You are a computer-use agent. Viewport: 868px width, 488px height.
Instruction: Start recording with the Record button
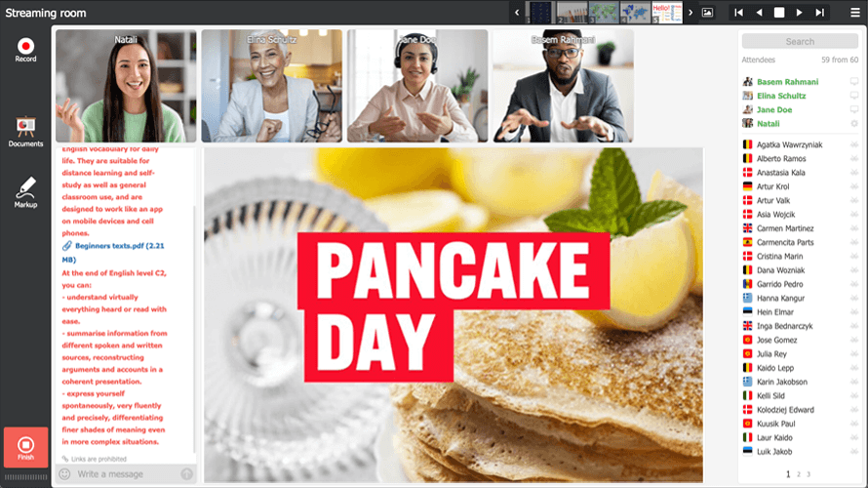point(25,50)
